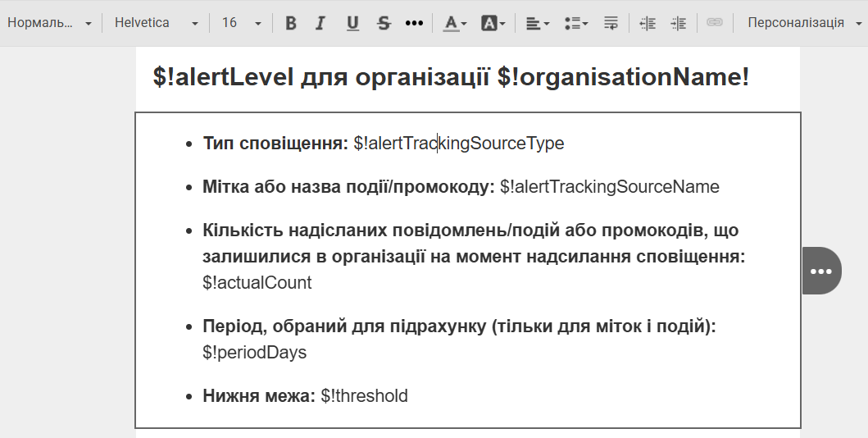Open the background color picker
Viewport: 868px width, 438px height.
coord(493,23)
